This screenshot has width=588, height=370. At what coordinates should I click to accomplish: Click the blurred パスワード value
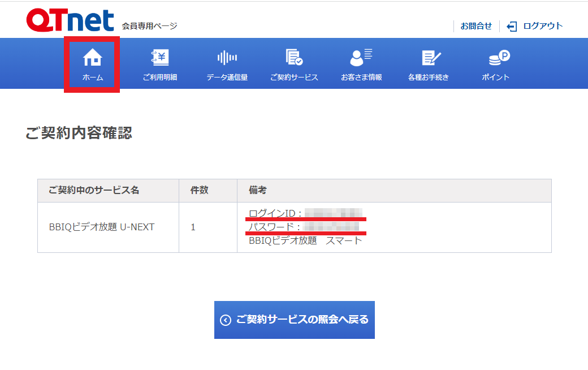click(x=331, y=227)
